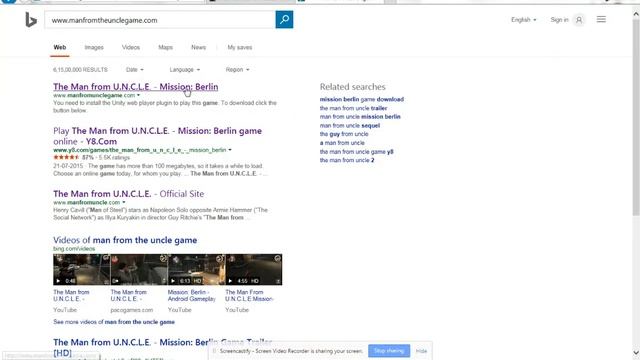Click the search query input field

(160, 20)
